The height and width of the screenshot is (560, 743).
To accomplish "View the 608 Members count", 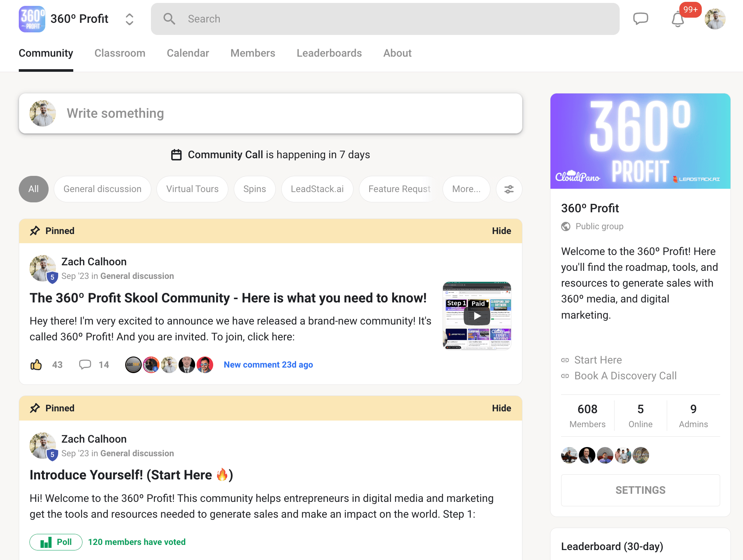I will click(587, 416).
